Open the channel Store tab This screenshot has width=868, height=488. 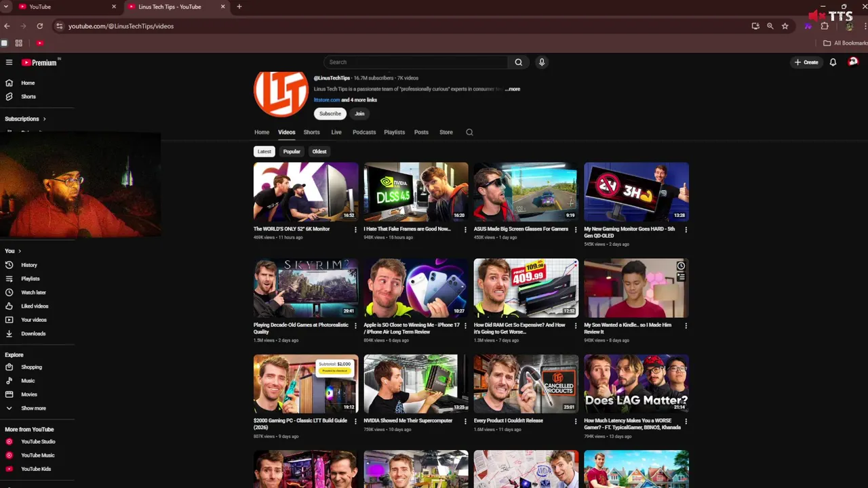(446, 132)
